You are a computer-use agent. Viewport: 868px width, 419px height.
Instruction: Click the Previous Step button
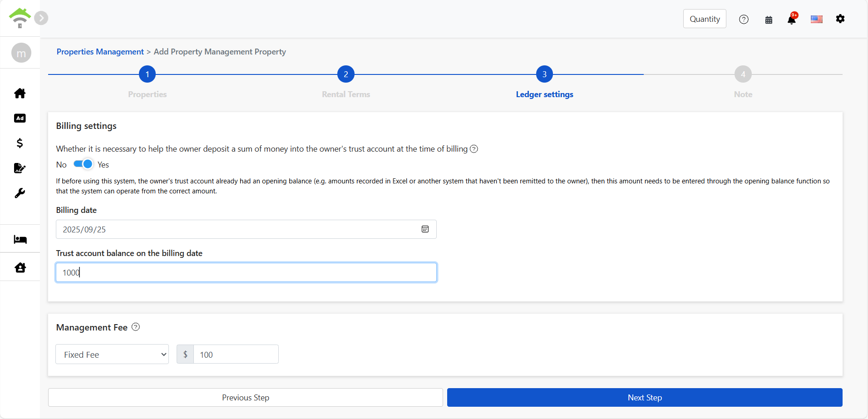point(245,398)
